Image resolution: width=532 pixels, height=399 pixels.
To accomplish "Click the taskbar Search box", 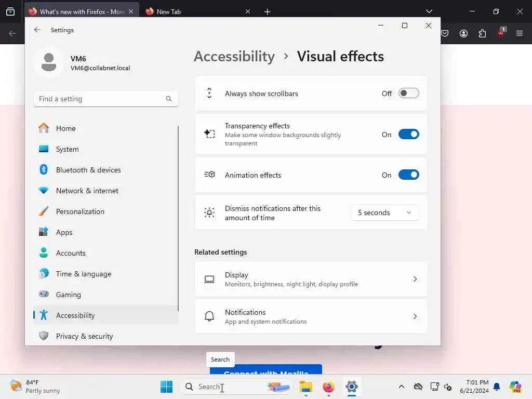I will (x=236, y=387).
